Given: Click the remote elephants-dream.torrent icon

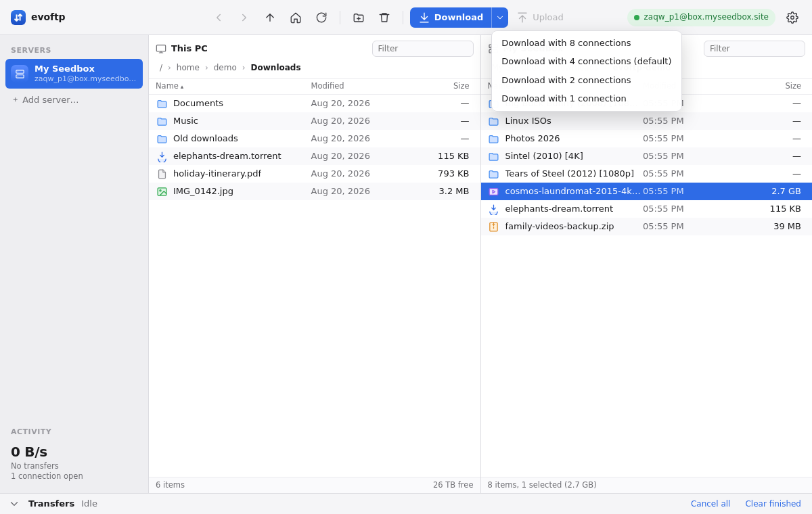Looking at the screenshot, I should [493, 209].
